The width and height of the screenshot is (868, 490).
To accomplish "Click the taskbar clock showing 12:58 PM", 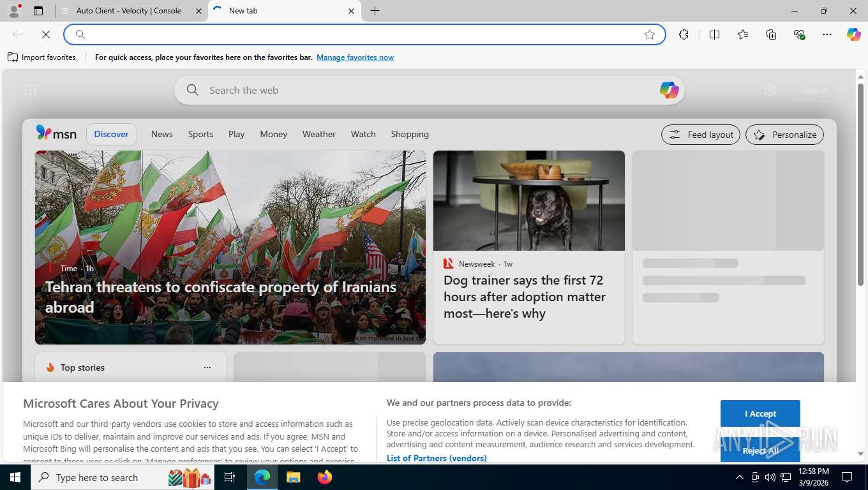I will (814, 477).
